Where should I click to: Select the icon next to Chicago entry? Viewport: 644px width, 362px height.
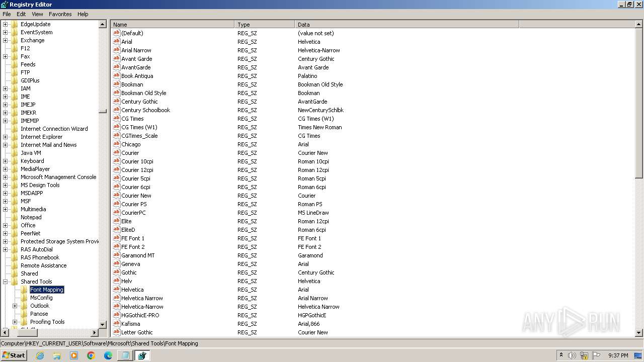pos(116,144)
